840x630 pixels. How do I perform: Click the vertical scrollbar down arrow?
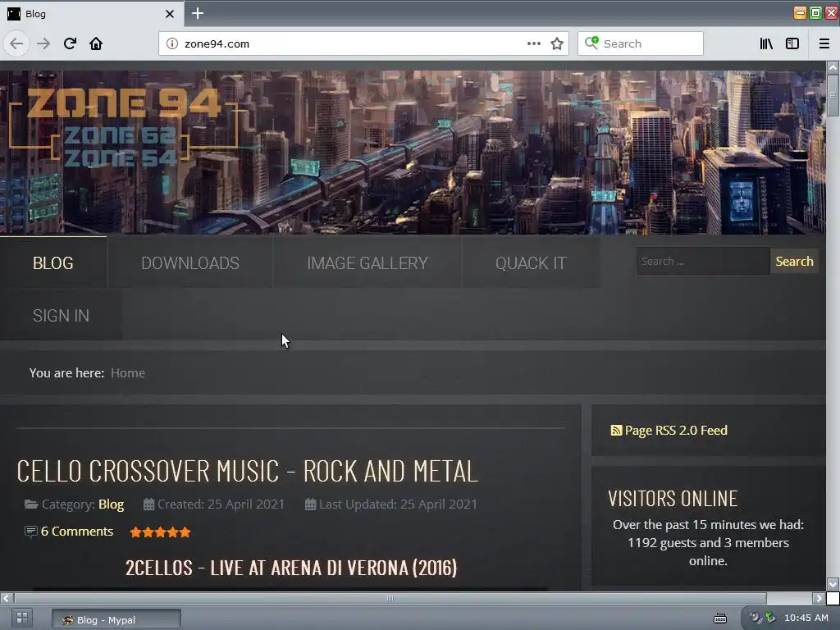coord(833,584)
